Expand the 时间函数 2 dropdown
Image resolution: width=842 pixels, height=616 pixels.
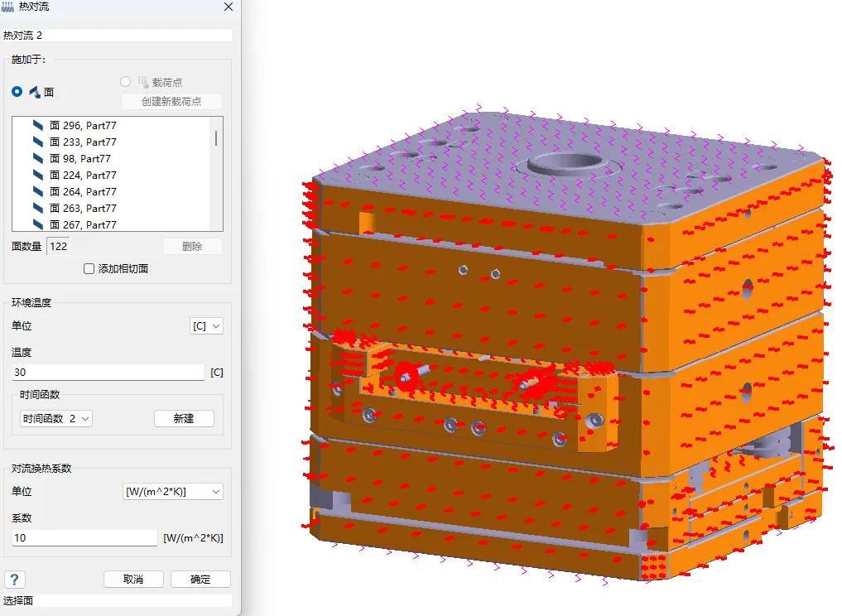point(56,419)
